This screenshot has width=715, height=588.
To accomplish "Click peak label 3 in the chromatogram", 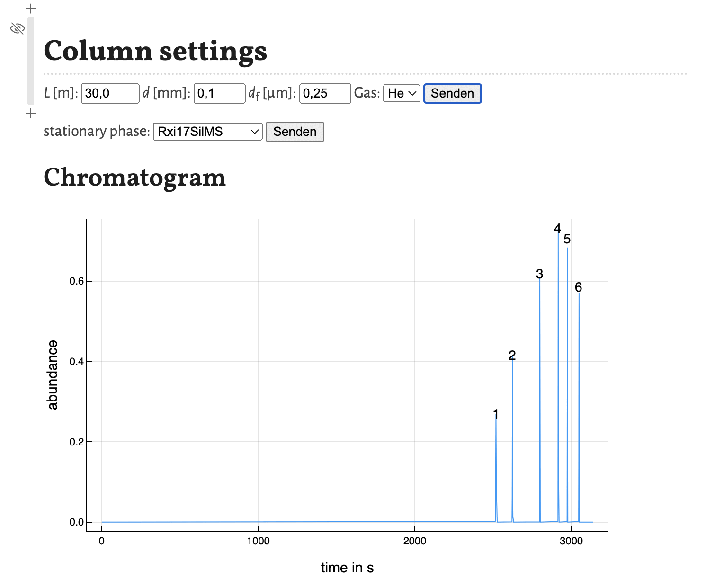I will click(x=539, y=274).
